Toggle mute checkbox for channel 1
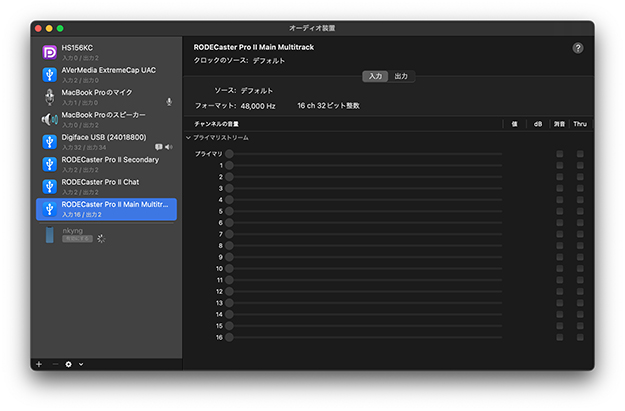This screenshot has height=411, width=625. (x=560, y=165)
